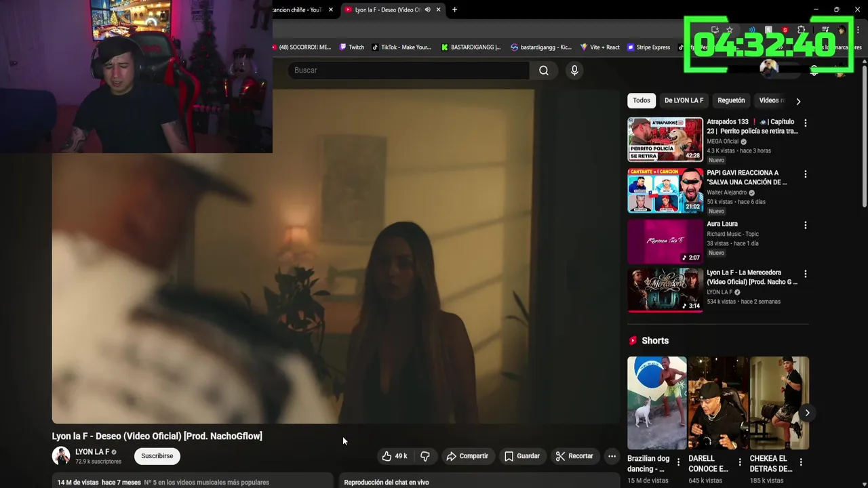Open PAPI GAVI REACCIONA video title
The width and height of the screenshot is (868, 488).
[x=747, y=178]
